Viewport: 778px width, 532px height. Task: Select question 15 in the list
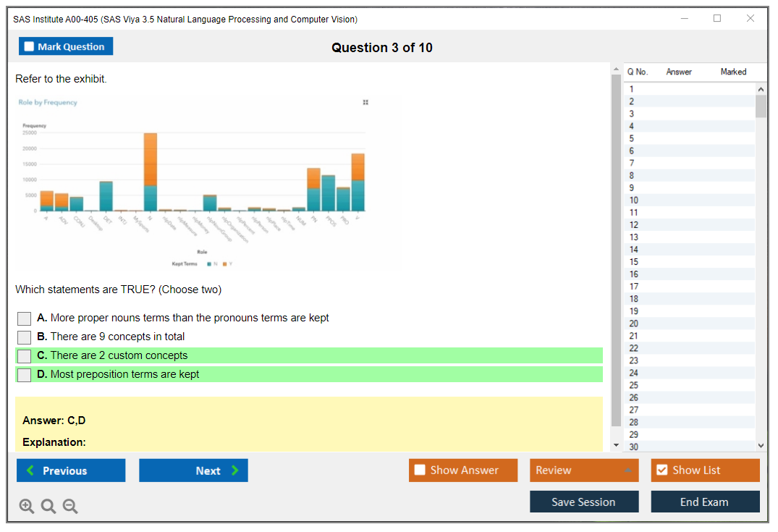click(634, 262)
